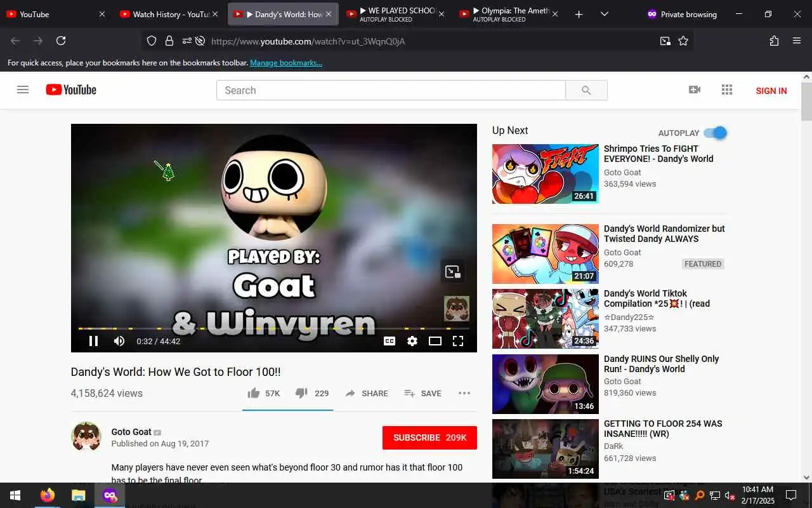Seek along the video progress bar

pyautogui.click(x=273, y=328)
